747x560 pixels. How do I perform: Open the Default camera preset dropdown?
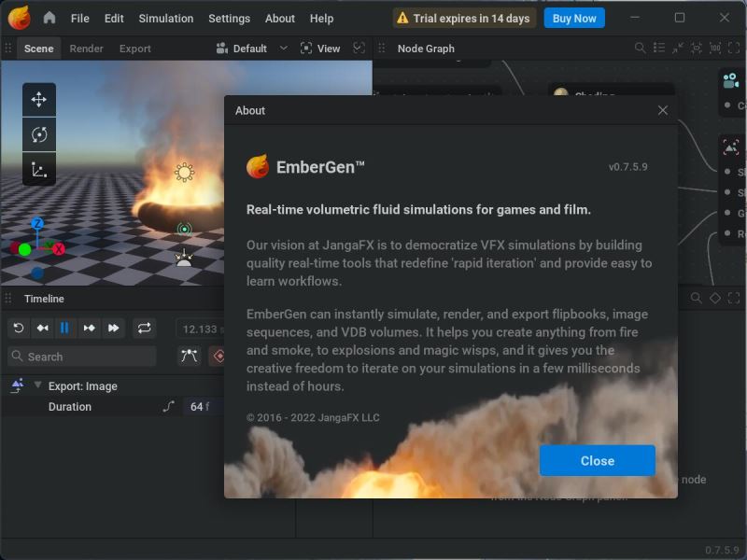251,49
